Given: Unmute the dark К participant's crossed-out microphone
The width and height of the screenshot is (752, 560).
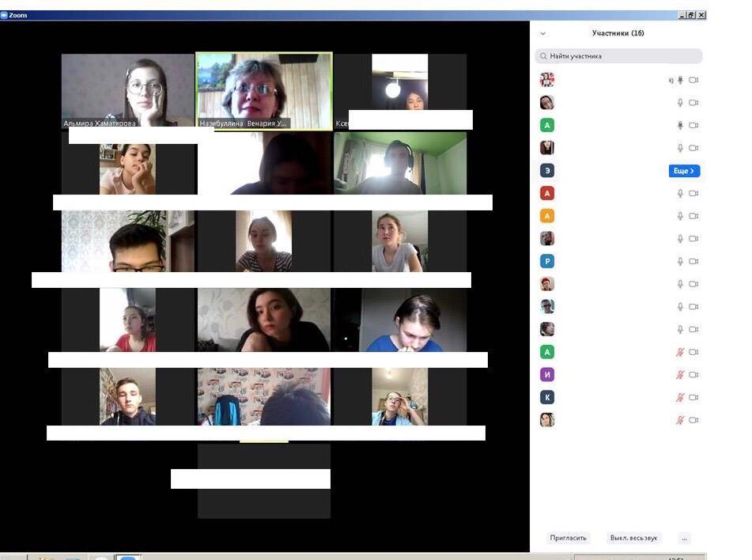Looking at the screenshot, I should pyautogui.click(x=679, y=398).
